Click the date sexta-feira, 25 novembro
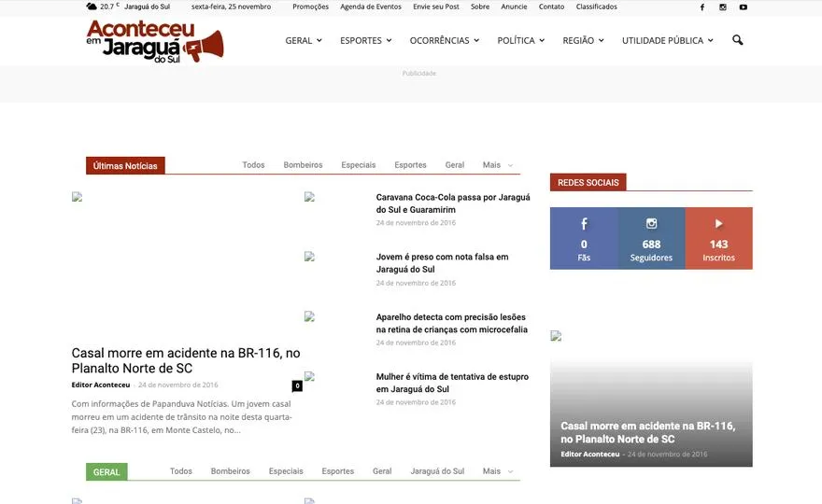Screen dimensions: 822x504 coord(232,7)
